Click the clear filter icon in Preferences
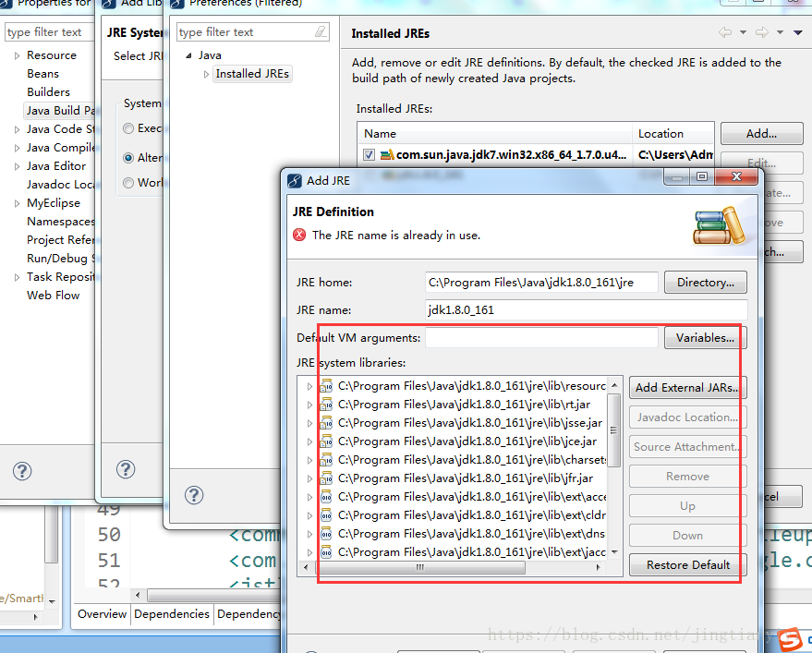Image resolution: width=812 pixels, height=653 pixels. click(321, 32)
